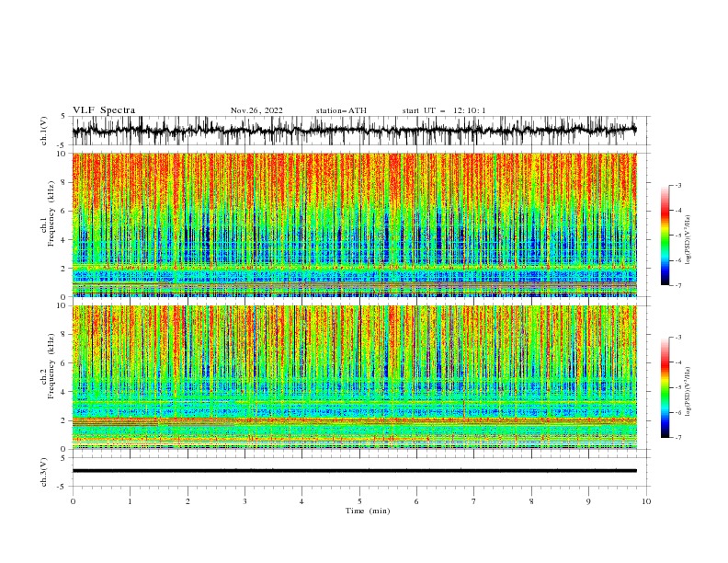Click the ch.2 'Frequency (kHz)' axis label
Screen dimensions: 728x563
pos(51,366)
